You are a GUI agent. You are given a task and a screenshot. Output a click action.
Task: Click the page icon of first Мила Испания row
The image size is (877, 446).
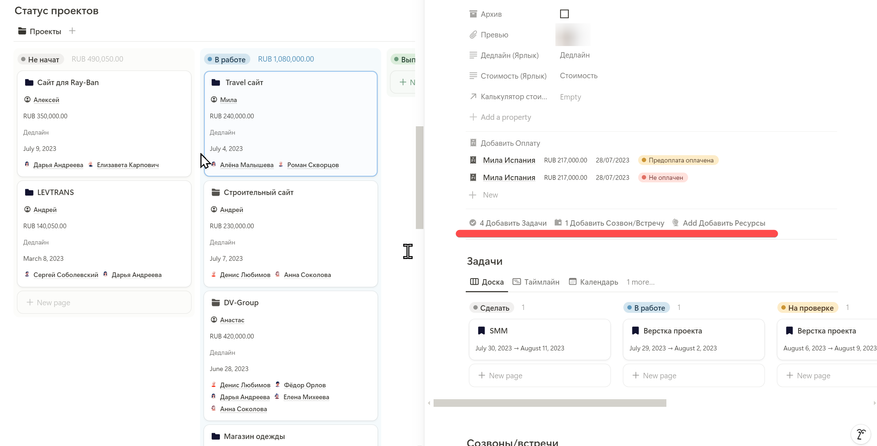click(x=473, y=160)
